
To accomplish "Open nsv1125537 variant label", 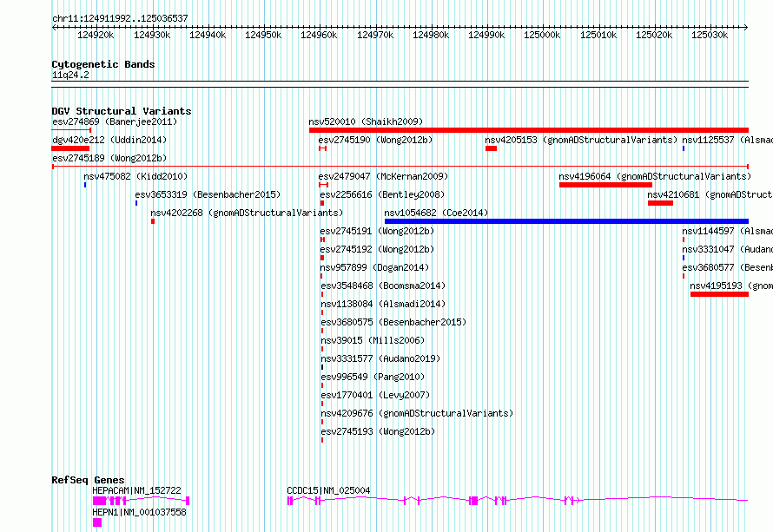I will [x=728, y=140].
